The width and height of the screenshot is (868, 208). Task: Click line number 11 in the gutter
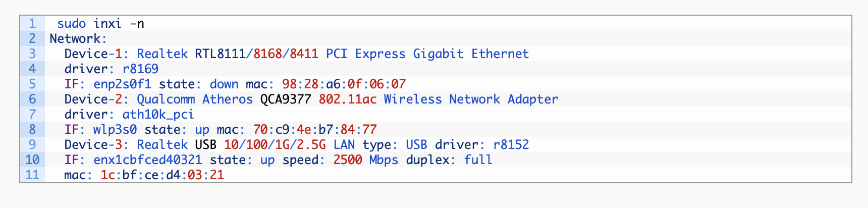pyautogui.click(x=32, y=175)
